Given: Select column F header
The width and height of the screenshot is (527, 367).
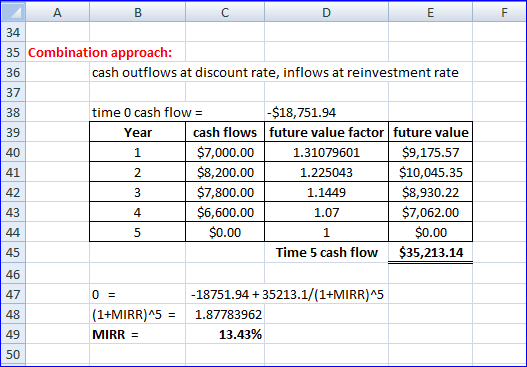Looking at the screenshot, I should [x=499, y=12].
